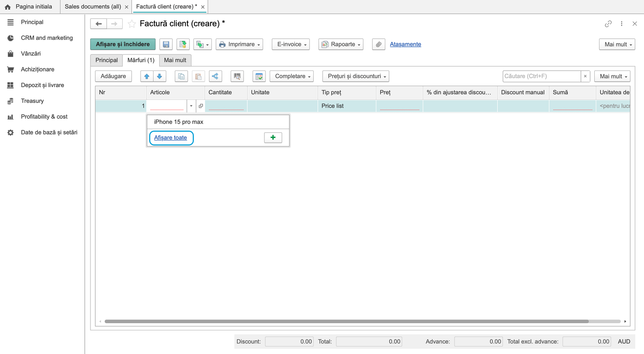Open the paperclip attachments icon
This screenshot has height=354, width=644.
[378, 44]
